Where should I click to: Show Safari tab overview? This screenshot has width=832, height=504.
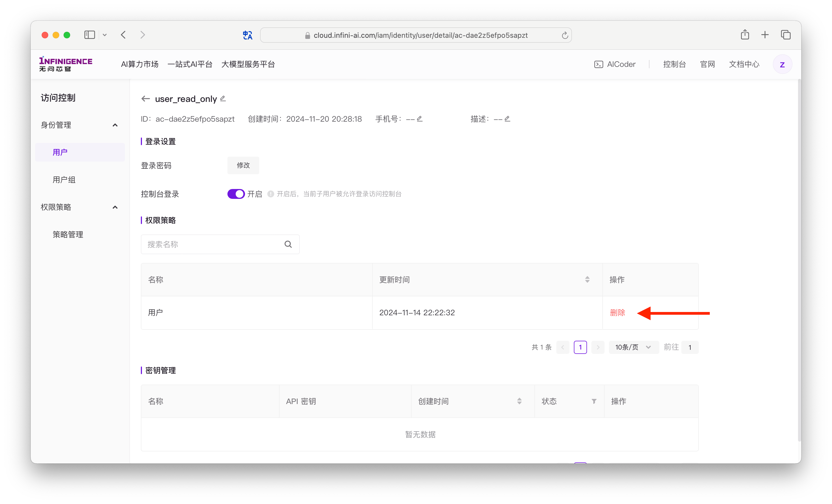[786, 35]
